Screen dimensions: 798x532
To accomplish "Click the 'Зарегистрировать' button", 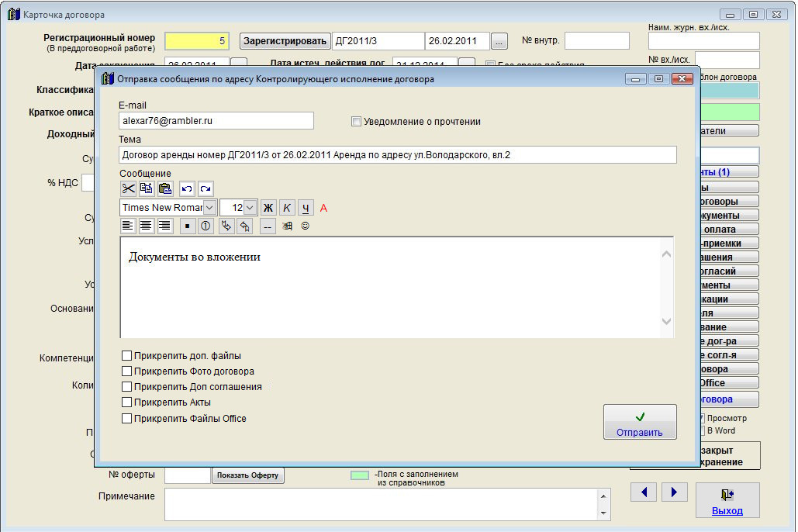I will click(285, 41).
